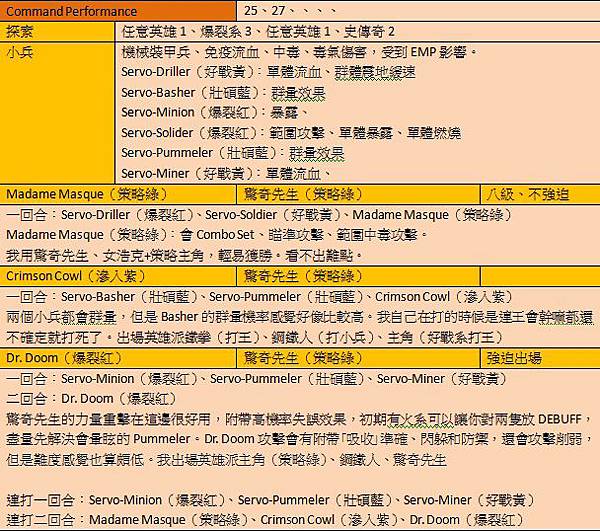
Task: Click the line beginning "但是難度感覺也算頗低"
Action: [x=226, y=460]
